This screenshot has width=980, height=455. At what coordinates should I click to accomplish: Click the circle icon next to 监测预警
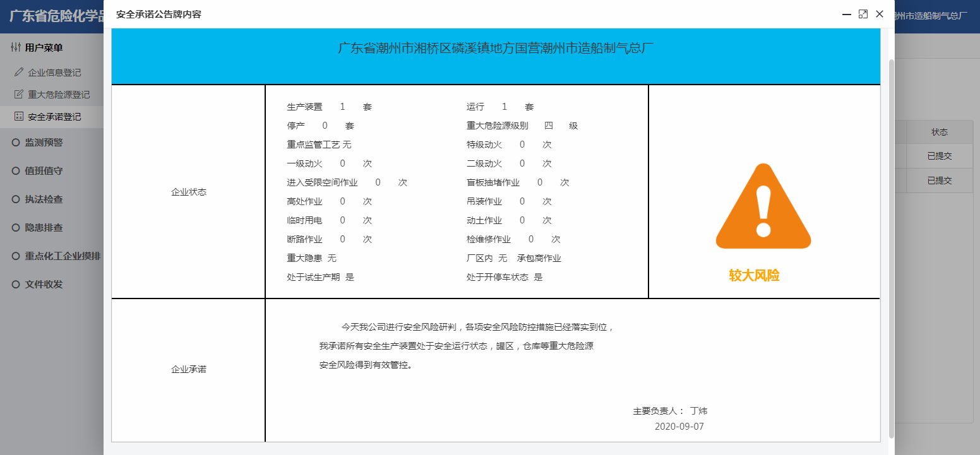point(16,142)
